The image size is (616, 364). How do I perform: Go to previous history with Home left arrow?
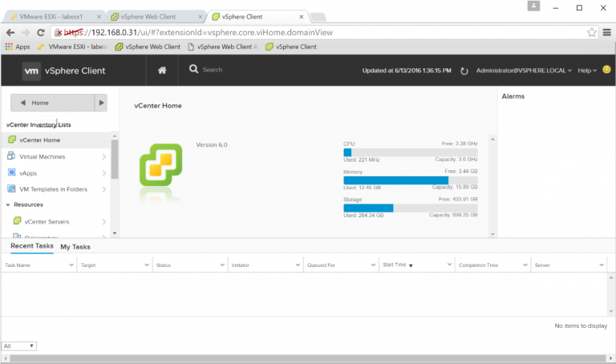click(22, 103)
